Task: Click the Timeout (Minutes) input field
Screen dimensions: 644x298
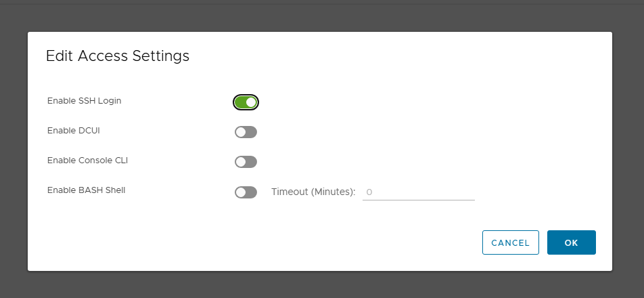Action: click(x=418, y=192)
